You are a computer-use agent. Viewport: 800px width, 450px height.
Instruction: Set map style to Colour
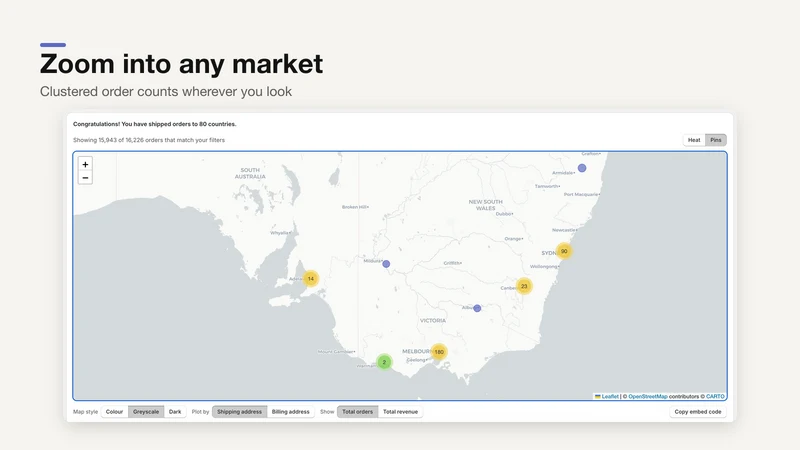[x=114, y=412]
